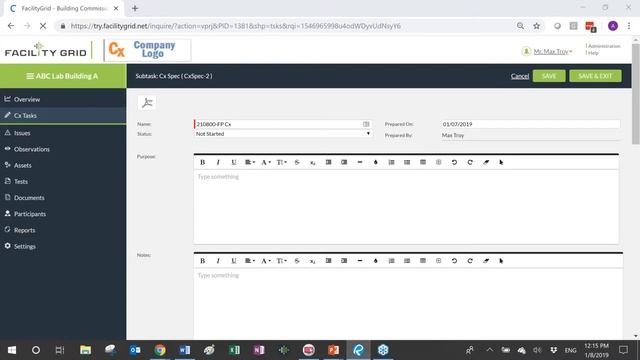Click Redo in the Notes editor toolbar
This screenshot has height=360, width=640.
pyautogui.click(x=470, y=261)
